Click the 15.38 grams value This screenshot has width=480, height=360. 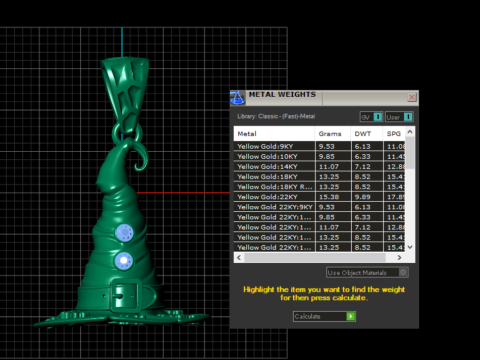coord(329,197)
